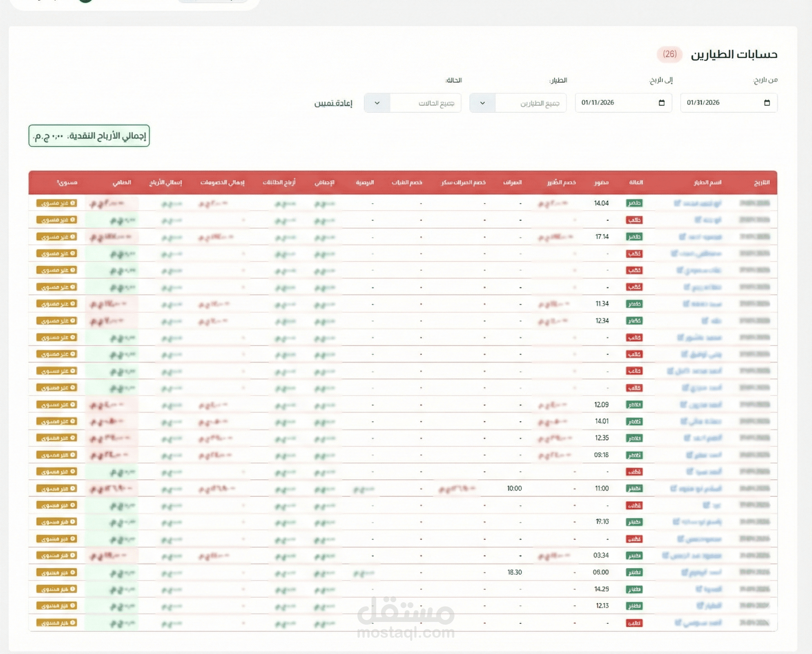
Task: Click green status badge in 12.09 row
Action: coord(634,405)
